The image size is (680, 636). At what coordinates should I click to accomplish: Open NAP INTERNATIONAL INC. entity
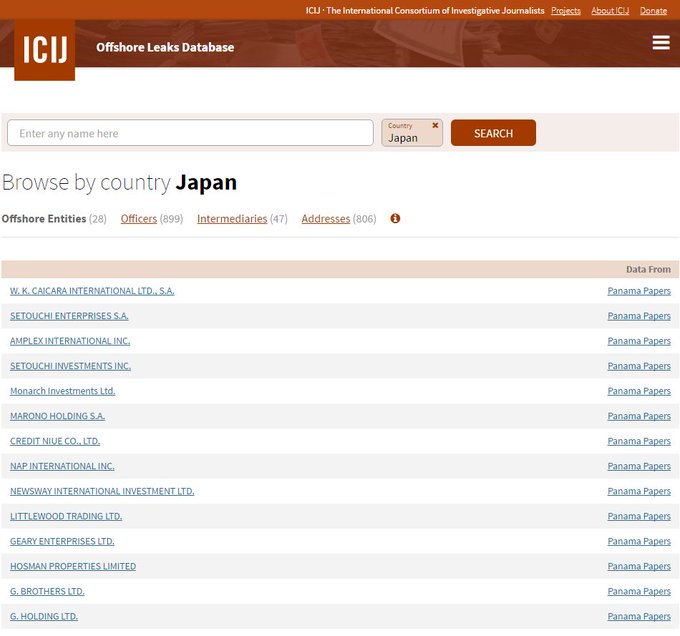click(x=62, y=466)
